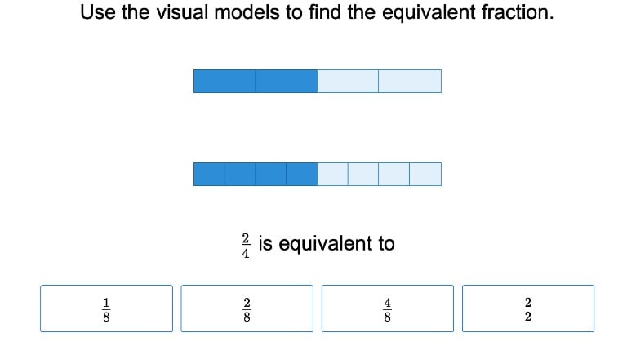Screen dimensions: 627x364
Task: Click the 2/4 fraction label
Action: [245, 245]
